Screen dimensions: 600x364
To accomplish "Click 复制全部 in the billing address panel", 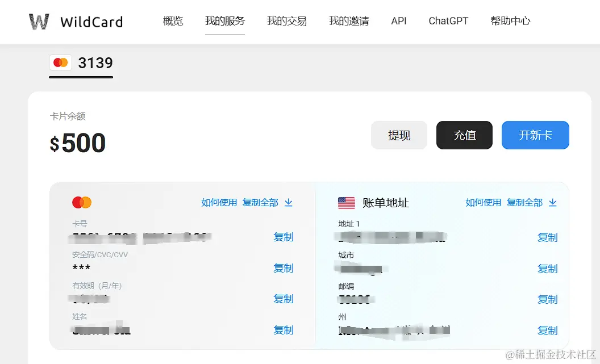I will point(524,202).
